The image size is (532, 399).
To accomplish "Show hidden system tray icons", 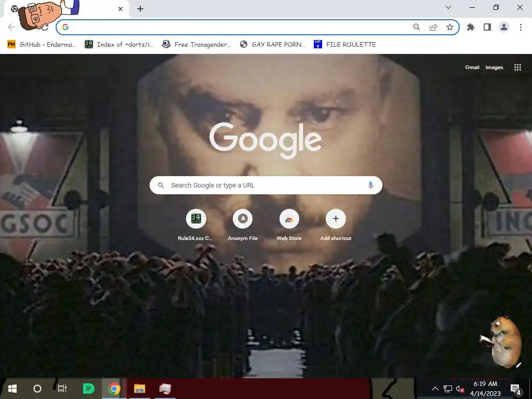I will [x=435, y=389].
